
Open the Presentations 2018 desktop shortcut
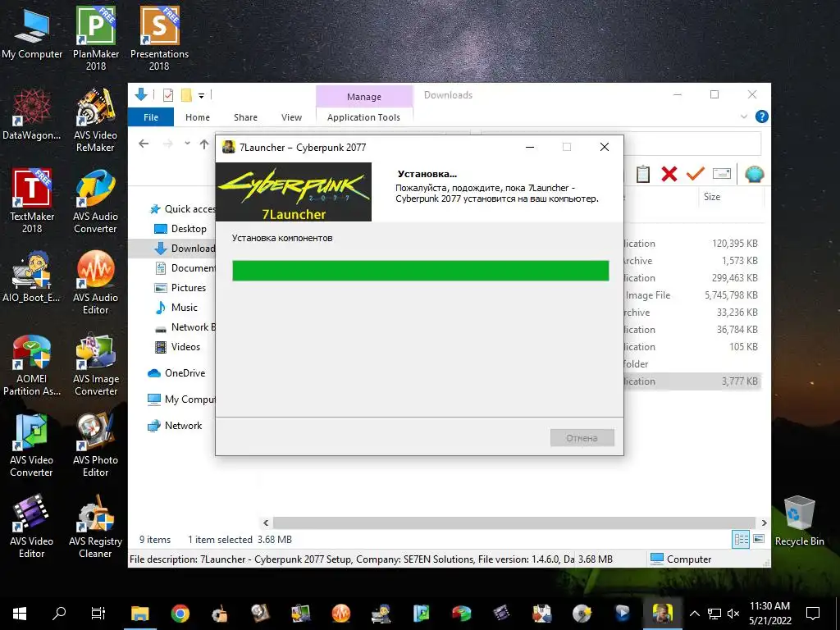point(159,39)
